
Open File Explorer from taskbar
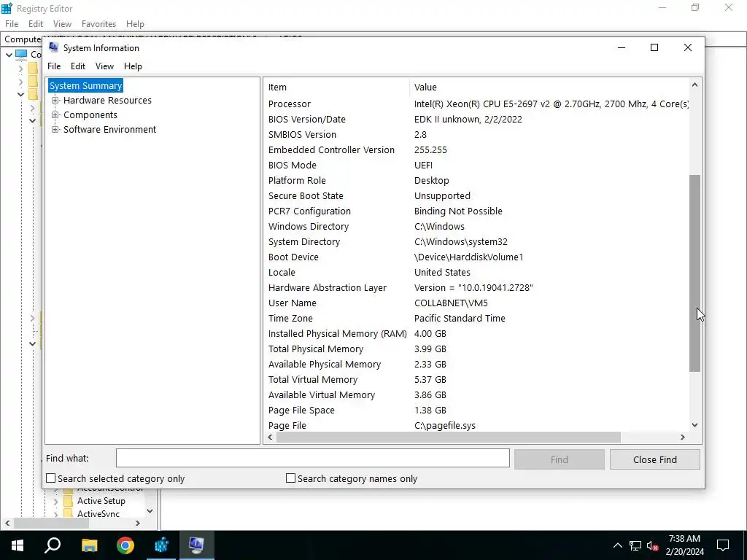click(x=89, y=545)
